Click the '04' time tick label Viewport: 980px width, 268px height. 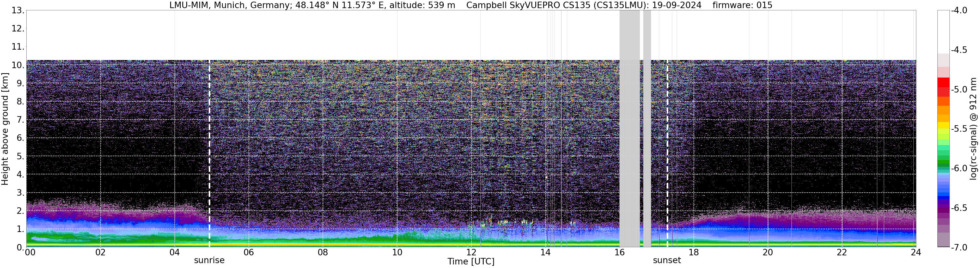coord(175,252)
